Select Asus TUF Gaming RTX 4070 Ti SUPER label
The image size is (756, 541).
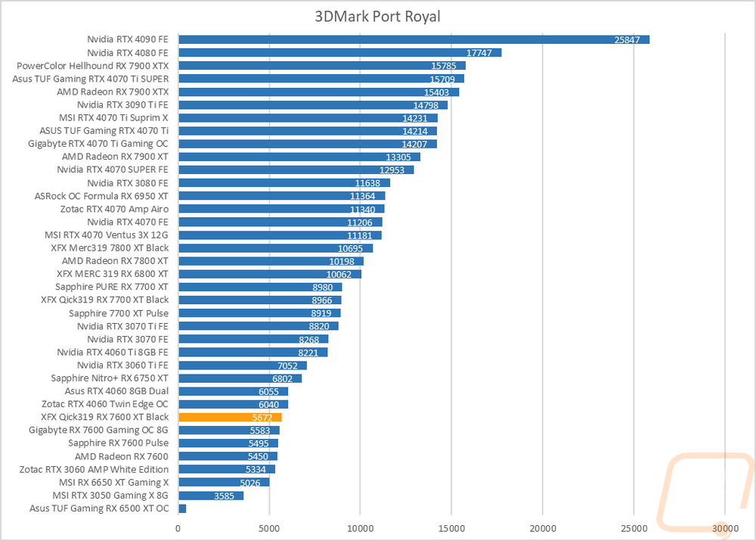(91, 79)
